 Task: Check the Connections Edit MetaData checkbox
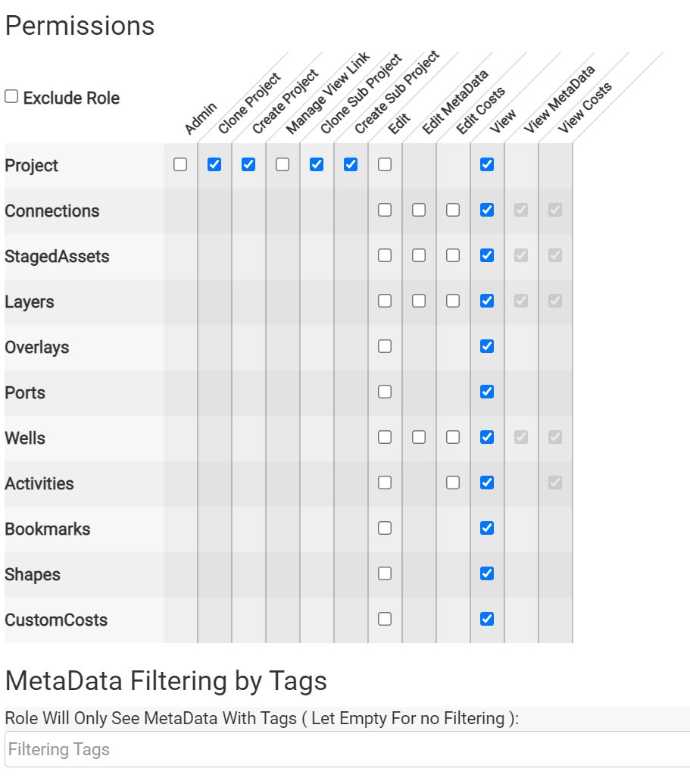point(419,210)
